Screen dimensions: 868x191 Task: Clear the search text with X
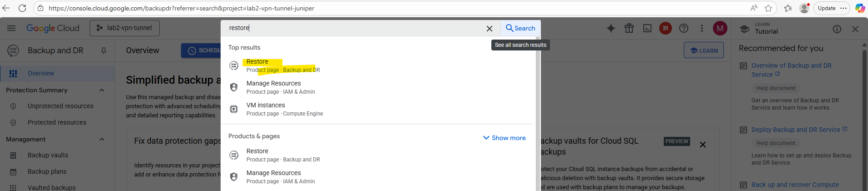[490, 28]
